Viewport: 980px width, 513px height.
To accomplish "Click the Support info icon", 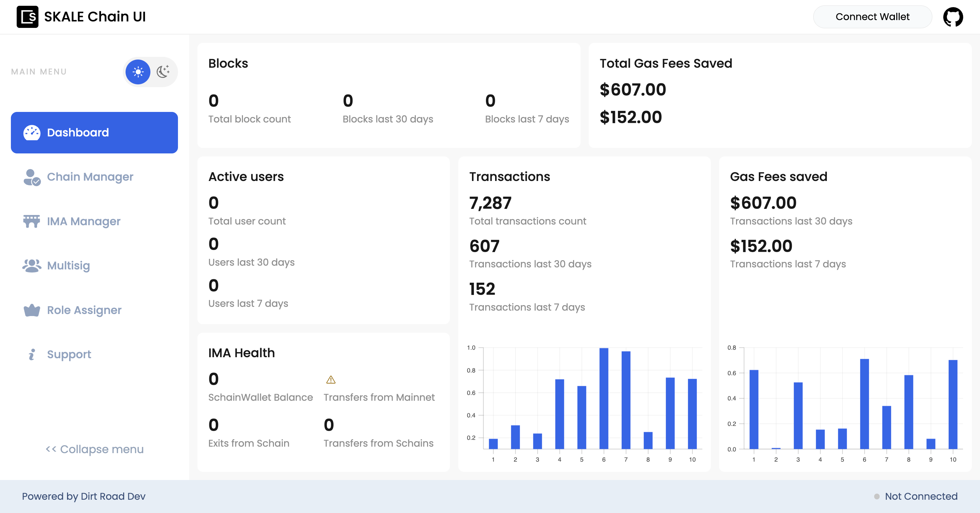I will tap(32, 354).
